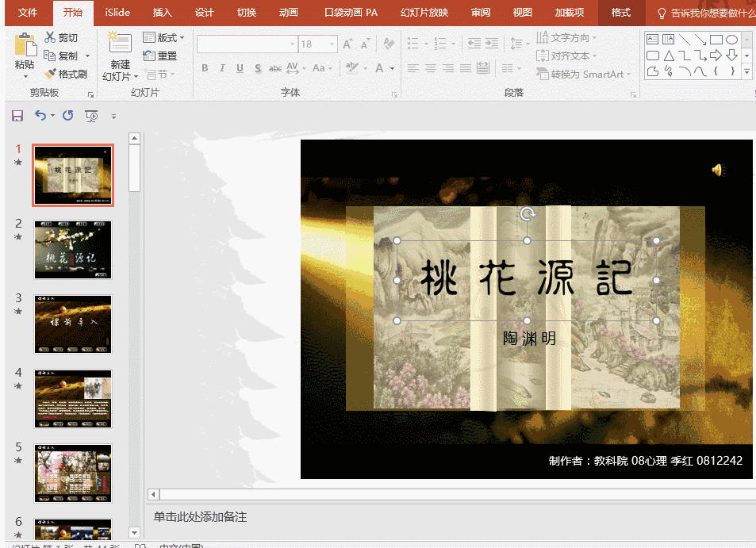Select the isosceles triangle shape

(668, 56)
